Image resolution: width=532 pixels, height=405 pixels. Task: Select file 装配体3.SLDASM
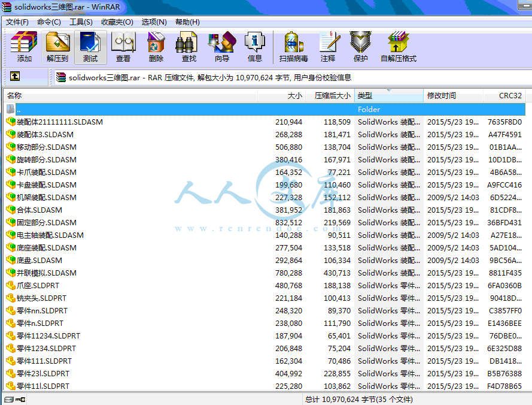[45, 135]
